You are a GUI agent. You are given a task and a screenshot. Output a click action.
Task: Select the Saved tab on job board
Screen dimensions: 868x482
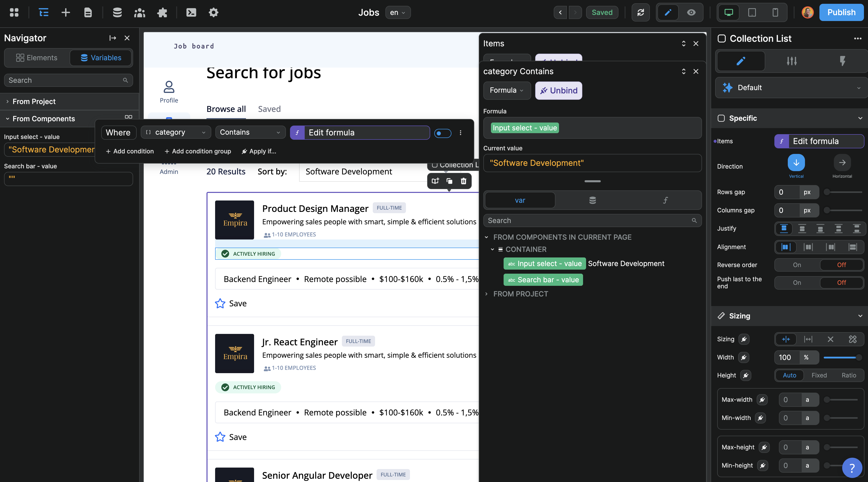coord(269,109)
